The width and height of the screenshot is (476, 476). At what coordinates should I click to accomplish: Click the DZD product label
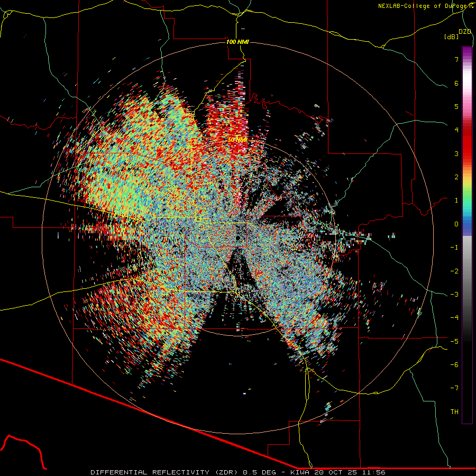click(x=465, y=32)
